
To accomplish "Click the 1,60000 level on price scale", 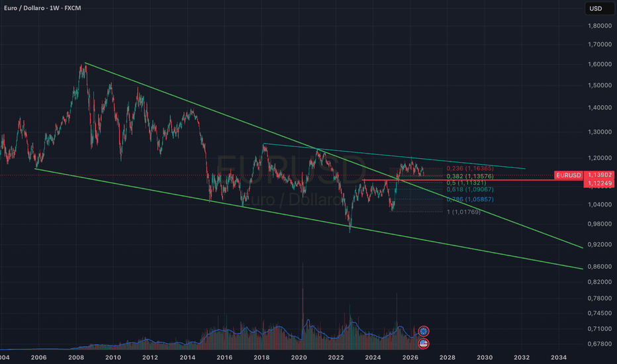I will coord(600,64).
